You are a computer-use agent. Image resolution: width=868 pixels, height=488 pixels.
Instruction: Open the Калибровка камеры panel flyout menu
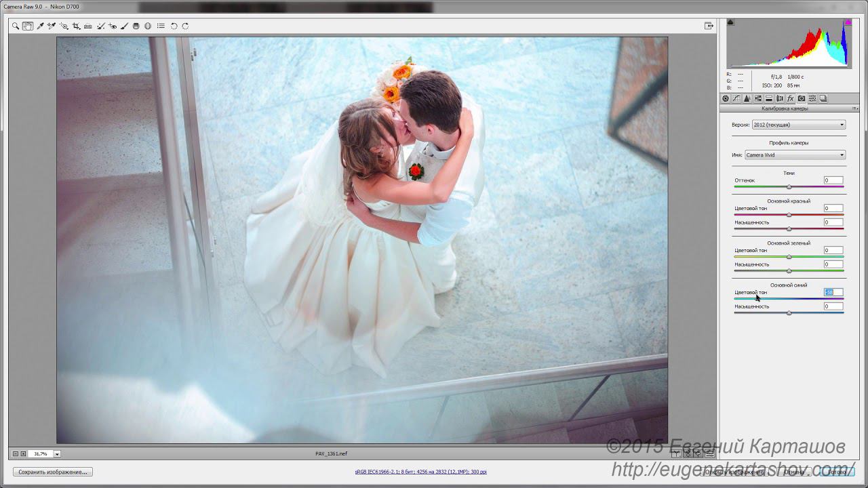click(855, 108)
